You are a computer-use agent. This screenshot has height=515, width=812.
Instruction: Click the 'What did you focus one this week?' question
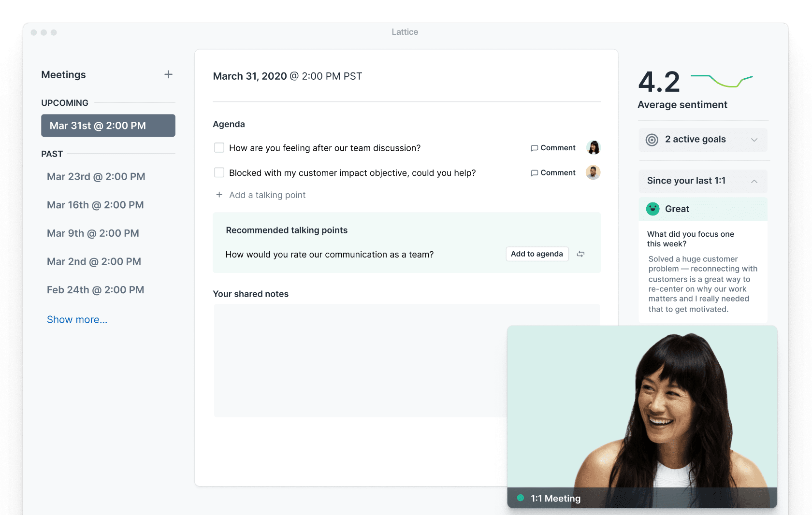(691, 239)
